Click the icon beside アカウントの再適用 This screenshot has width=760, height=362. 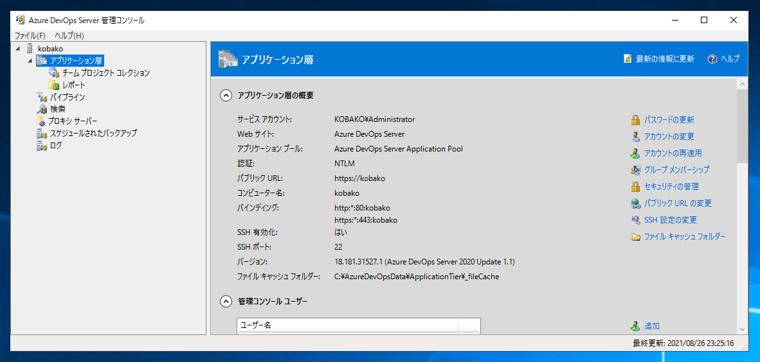click(x=635, y=153)
